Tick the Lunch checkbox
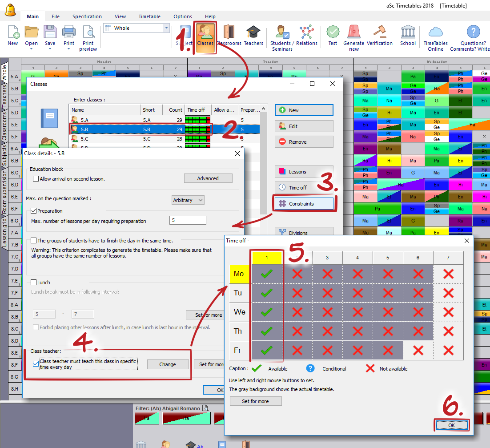490x448 pixels. (34, 283)
